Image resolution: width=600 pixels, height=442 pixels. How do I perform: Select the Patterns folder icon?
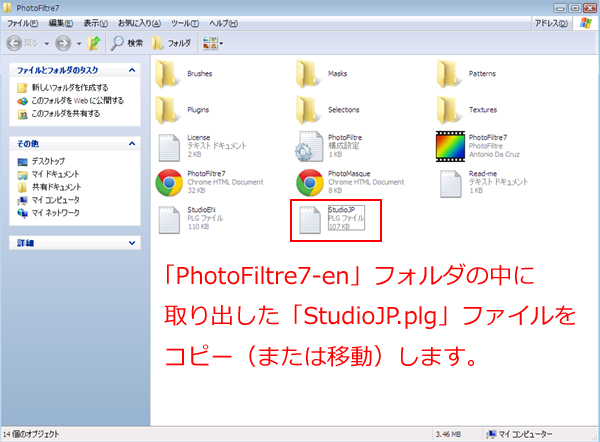pos(450,74)
